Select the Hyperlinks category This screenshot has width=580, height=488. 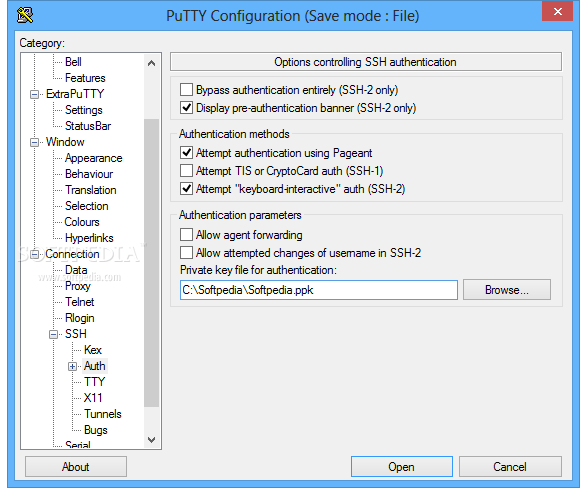89,238
